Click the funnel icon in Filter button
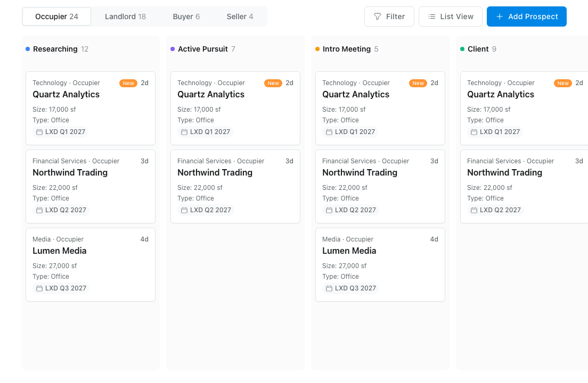 378,16
